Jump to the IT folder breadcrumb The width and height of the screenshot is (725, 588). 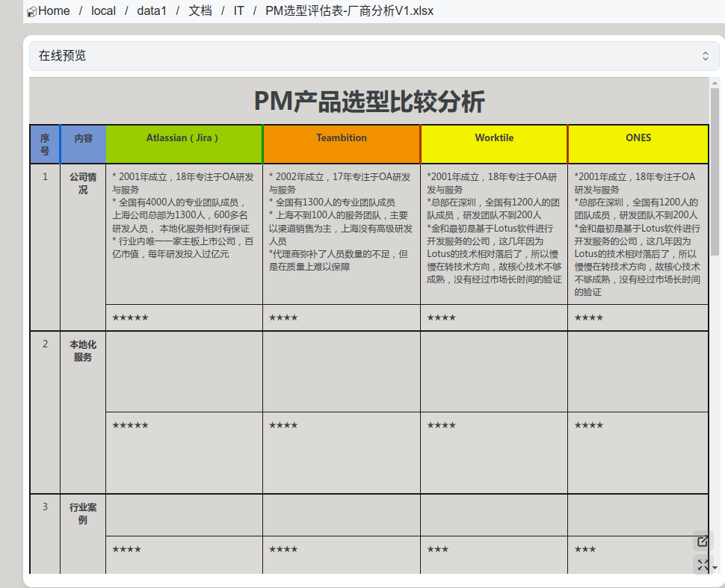coord(238,11)
